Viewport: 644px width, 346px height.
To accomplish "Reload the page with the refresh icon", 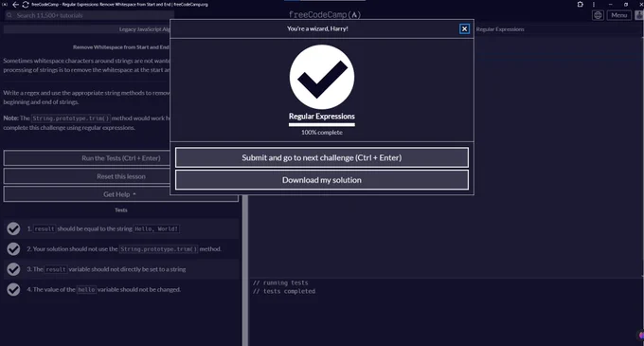I will point(25,5).
